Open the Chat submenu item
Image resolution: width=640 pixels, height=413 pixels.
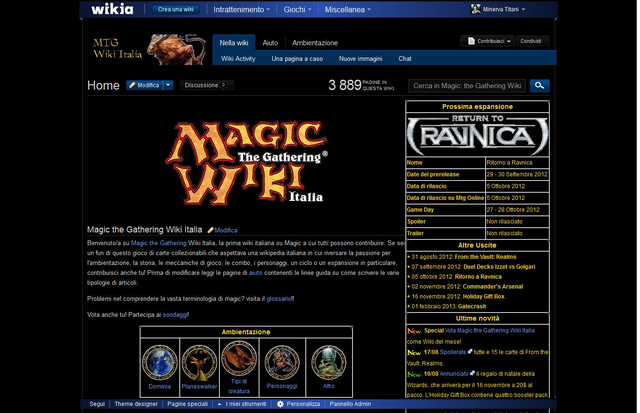405,59
